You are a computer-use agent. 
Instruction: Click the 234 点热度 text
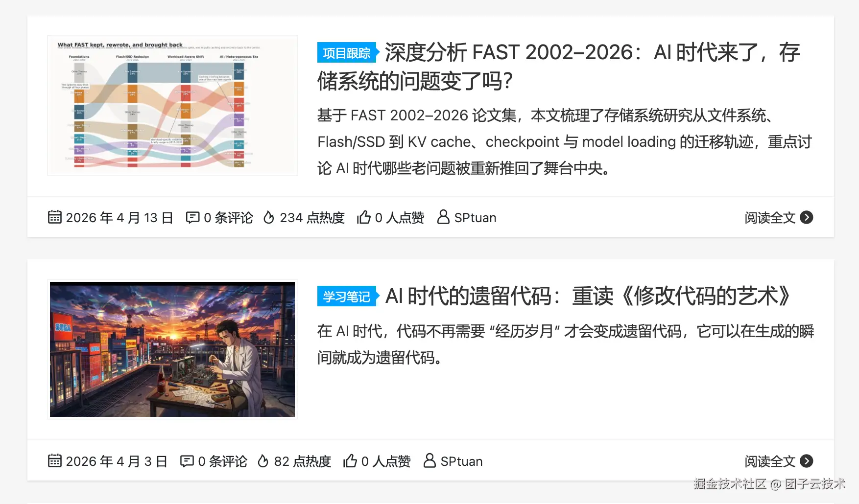point(312,218)
